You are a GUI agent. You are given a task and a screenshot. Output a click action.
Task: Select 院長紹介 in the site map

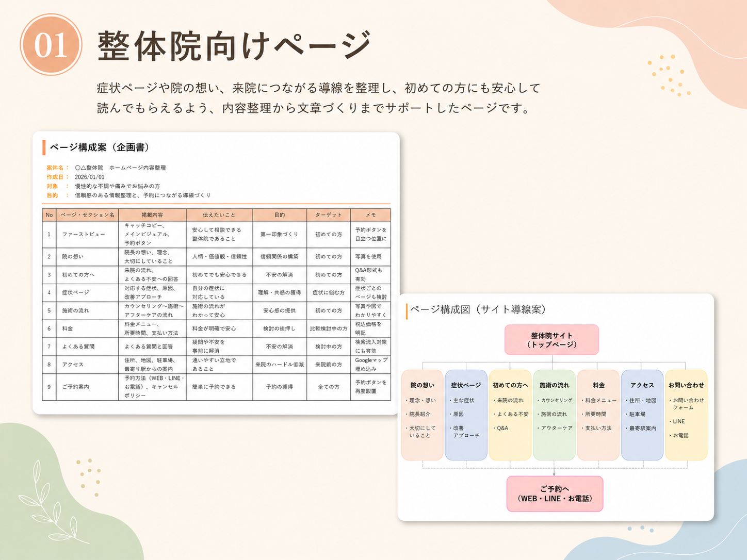(x=418, y=414)
